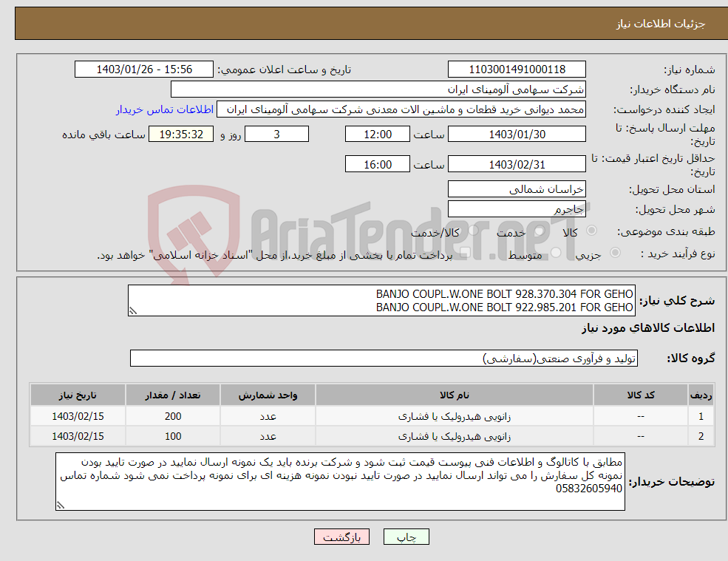Click the buyer notes text area

click(x=340, y=482)
